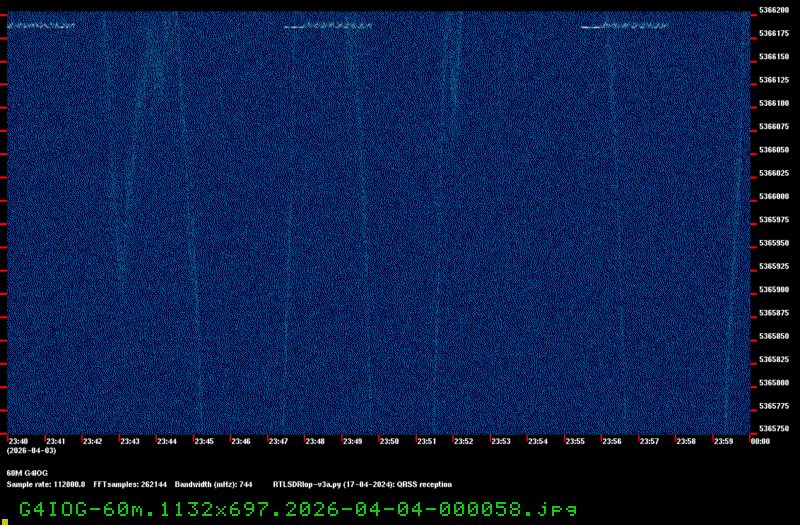Image resolution: width=800 pixels, height=525 pixels.
Task: Click the 5366050 frequency label
Action: tap(774, 150)
